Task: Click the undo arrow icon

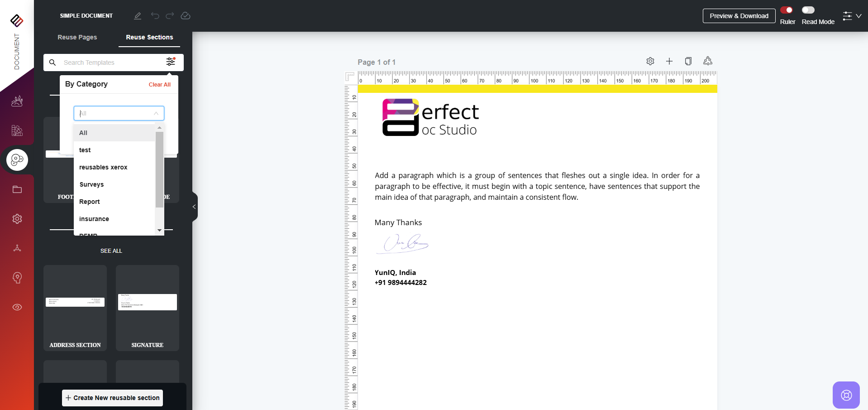Action: click(x=155, y=16)
